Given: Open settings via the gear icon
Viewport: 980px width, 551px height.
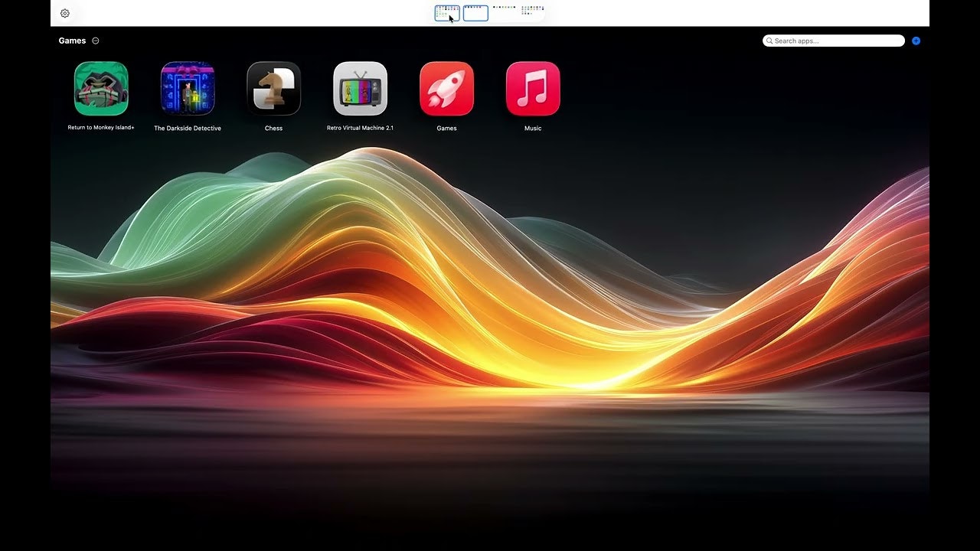Looking at the screenshot, I should [65, 13].
